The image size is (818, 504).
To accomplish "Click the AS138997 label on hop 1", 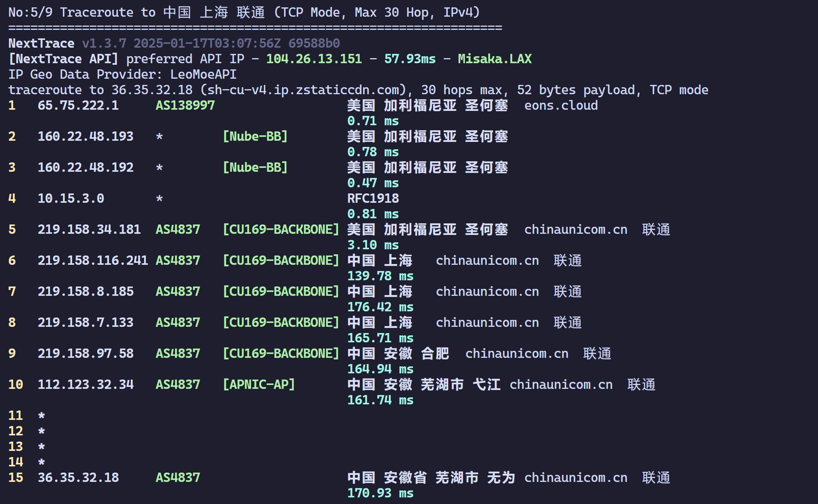I will pos(185,105).
